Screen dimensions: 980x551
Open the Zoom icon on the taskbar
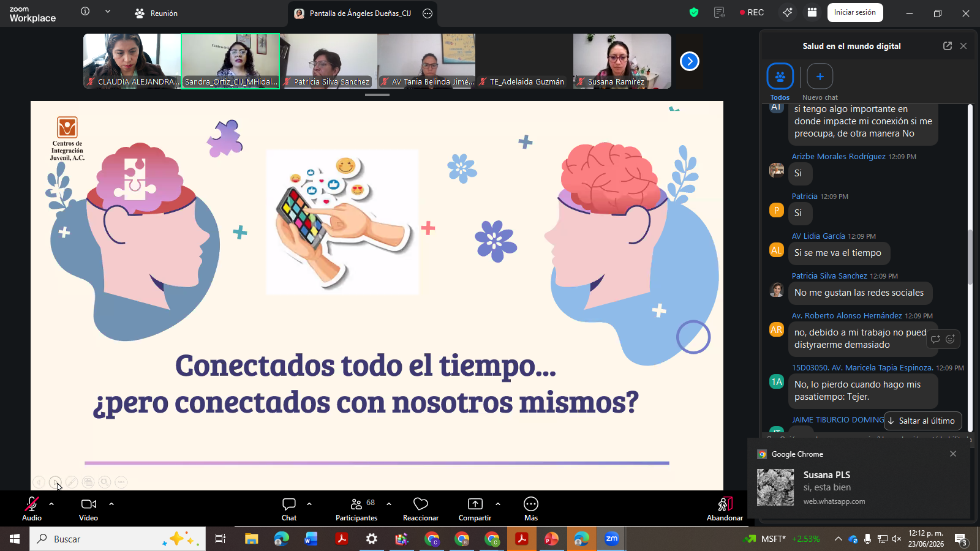[x=611, y=539]
